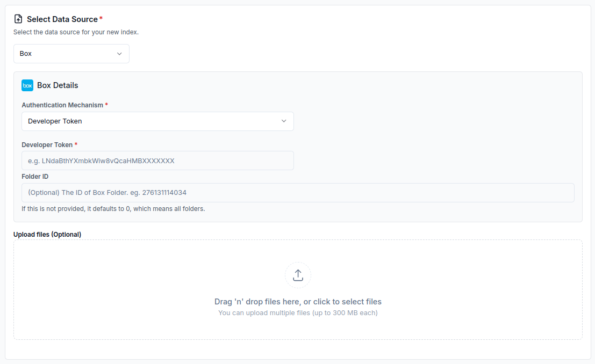Click the 'Box Details' section title

pos(58,85)
